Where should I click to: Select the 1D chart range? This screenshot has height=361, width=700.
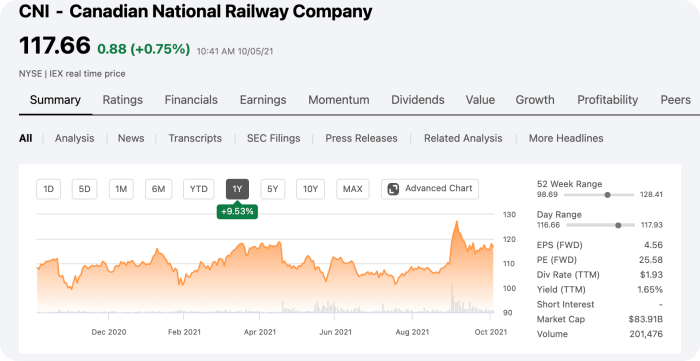coord(48,189)
